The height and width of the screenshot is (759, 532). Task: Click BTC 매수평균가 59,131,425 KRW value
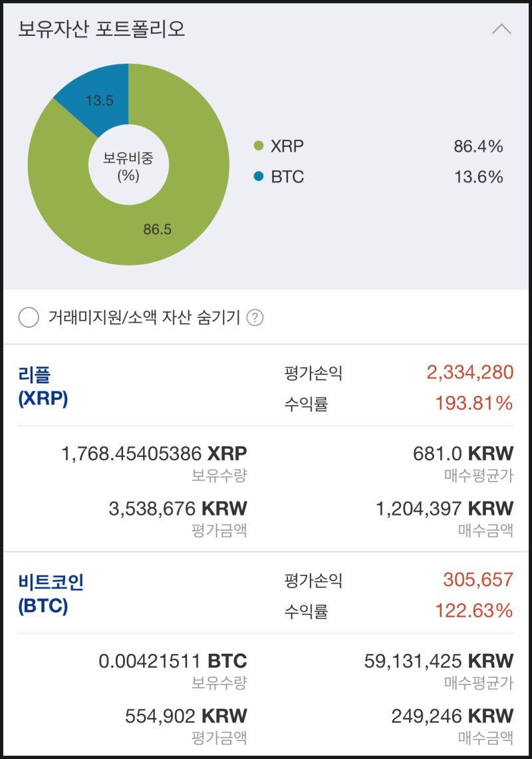(438, 661)
